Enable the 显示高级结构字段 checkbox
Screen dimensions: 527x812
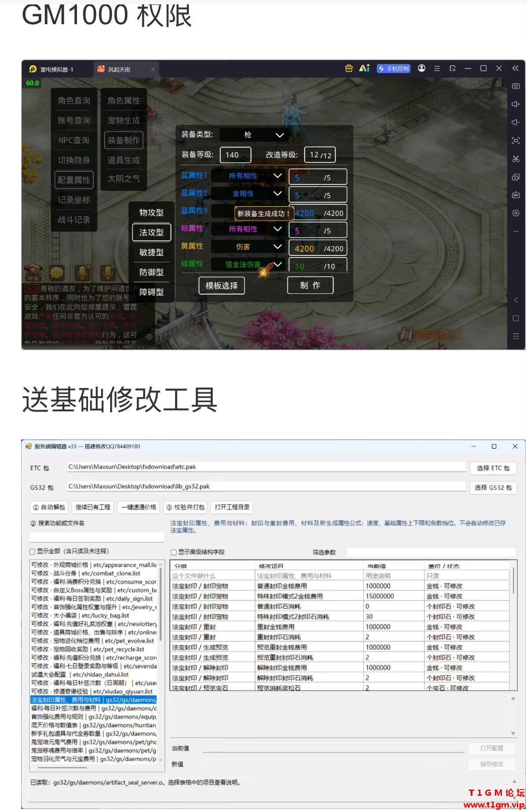[173, 552]
